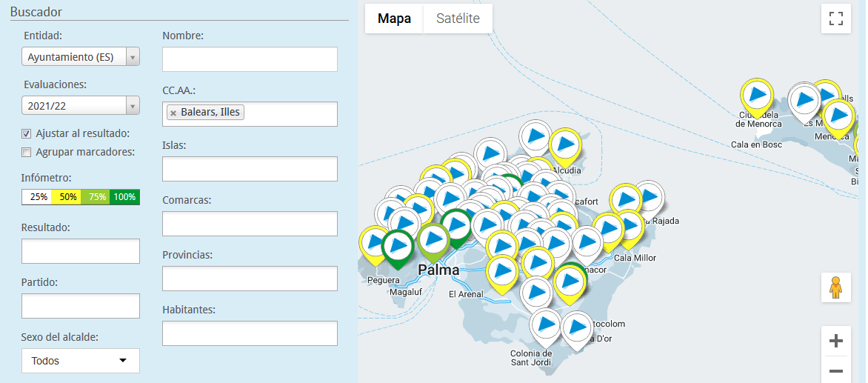Click the dark green marker above Peguera
This screenshot has height=383, width=868.
click(398, 246)
